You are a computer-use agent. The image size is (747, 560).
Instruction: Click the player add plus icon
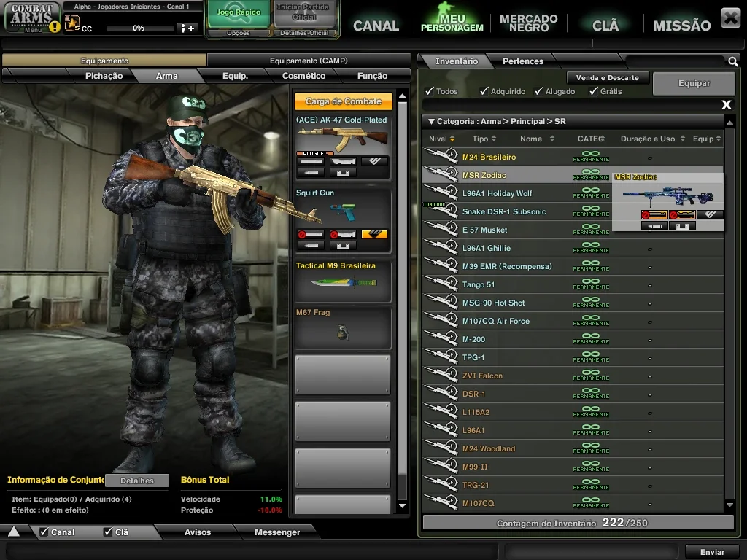click(187, 28)
